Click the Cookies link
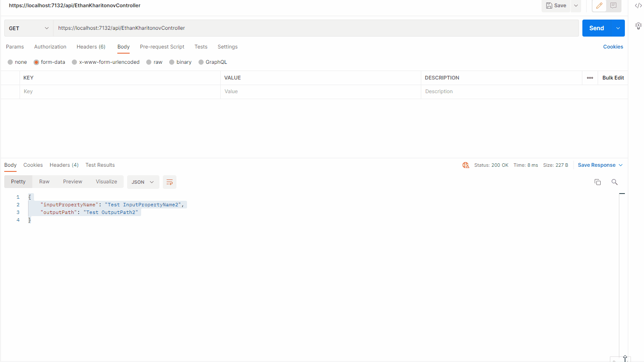Screen dimensions: 644x362 pyautogui.click(x=613, y=47)
